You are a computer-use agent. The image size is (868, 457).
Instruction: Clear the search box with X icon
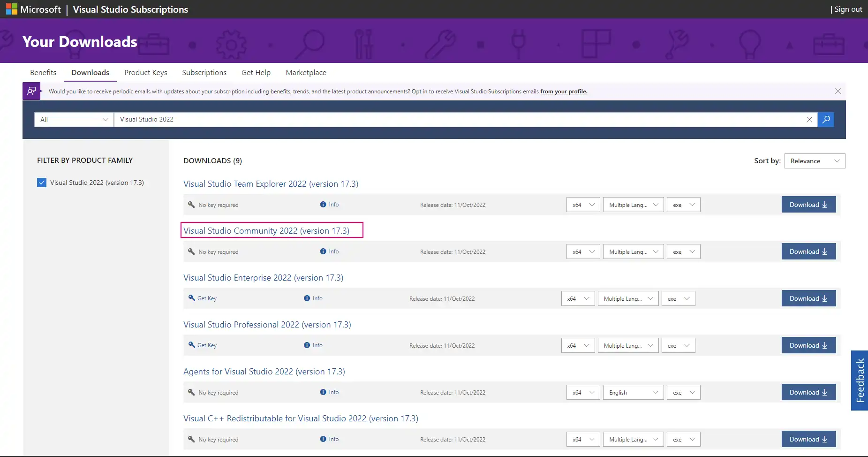tap(809, 120)
